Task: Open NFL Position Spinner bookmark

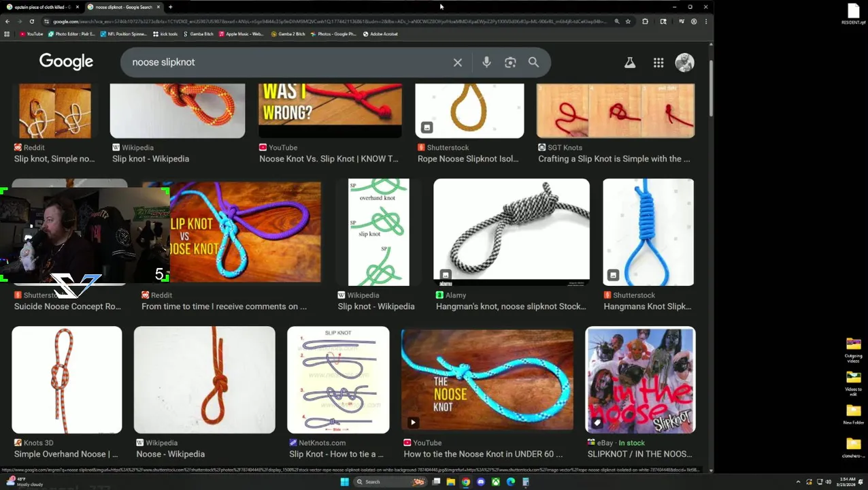Action: (123, 34)
